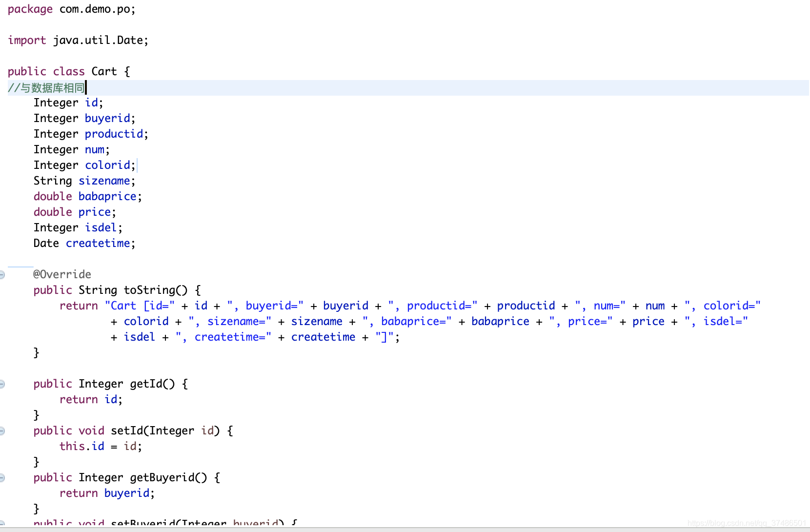The image size is (810, 532).
Task: Click the 'Integer colorid;' field declaration
Action: (84, 165)
